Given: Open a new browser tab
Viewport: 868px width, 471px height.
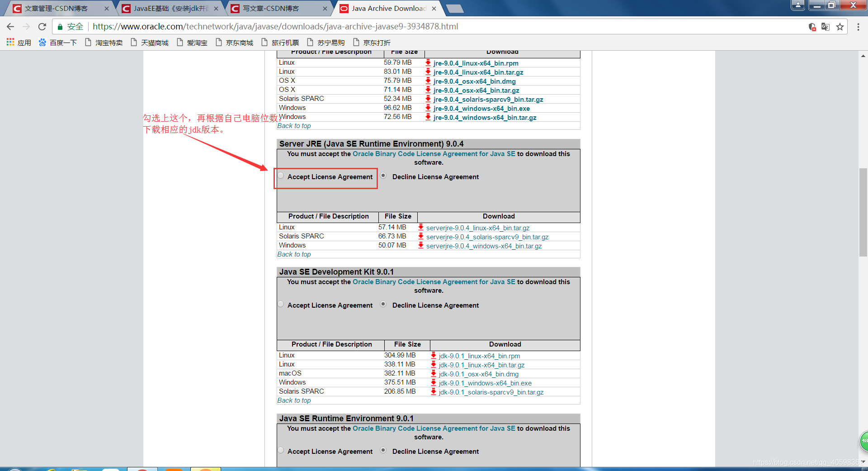Looking at the screenshot, I should 454,9.
